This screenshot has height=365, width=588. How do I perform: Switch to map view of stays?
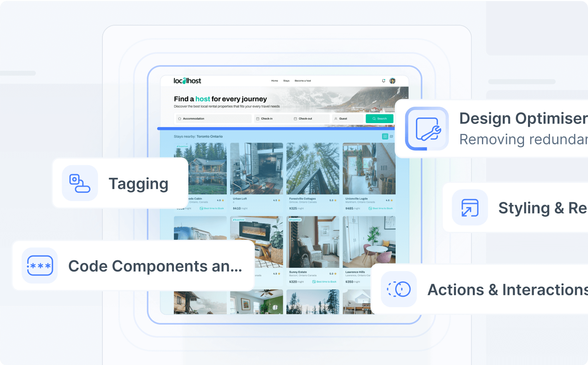point(391,137)
